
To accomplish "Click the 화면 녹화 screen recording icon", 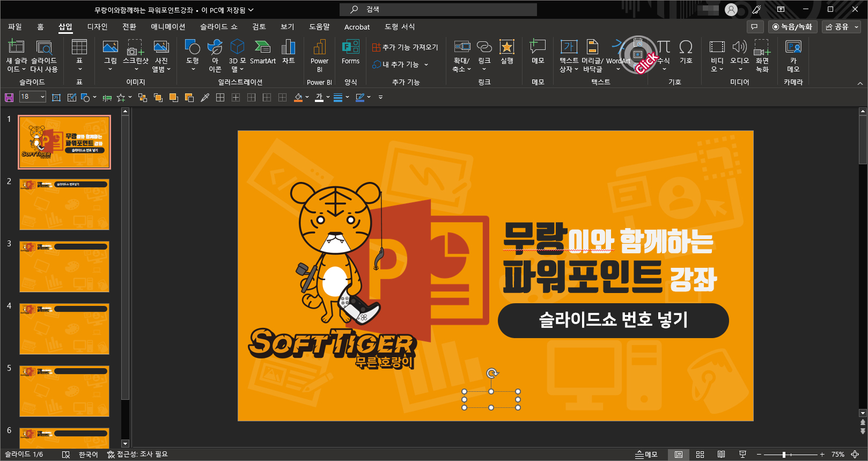I will (762, 47).
